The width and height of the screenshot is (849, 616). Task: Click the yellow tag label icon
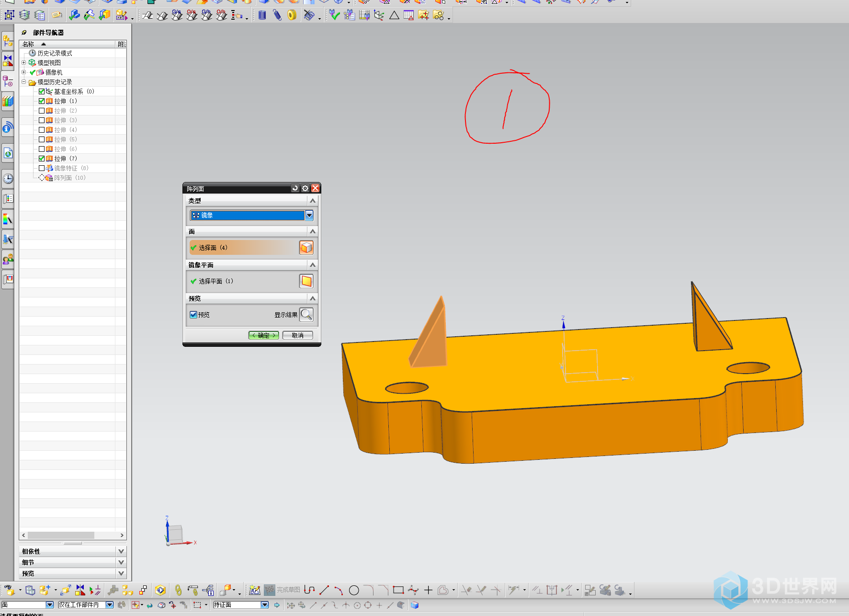(x=57, y=15)
